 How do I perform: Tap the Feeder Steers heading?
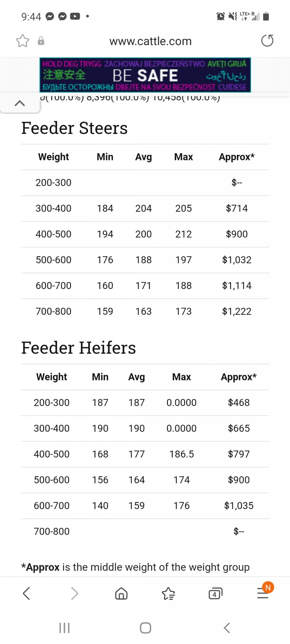point(75,128)
